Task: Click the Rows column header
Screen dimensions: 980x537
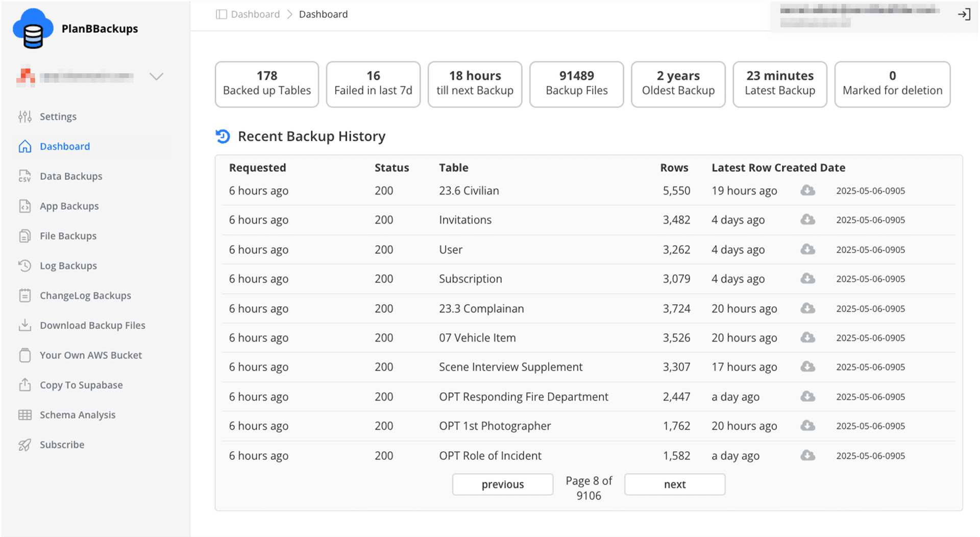Action: coord(674,167)
